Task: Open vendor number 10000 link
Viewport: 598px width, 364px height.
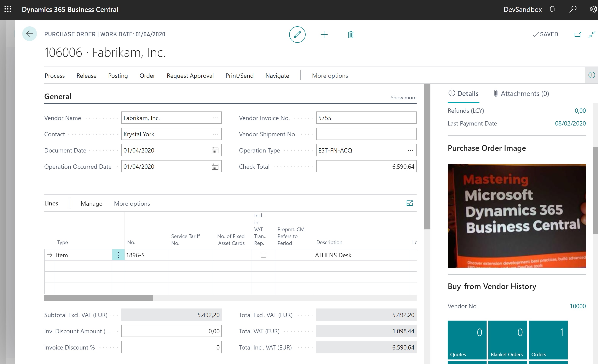Action: tap(578, 306)
